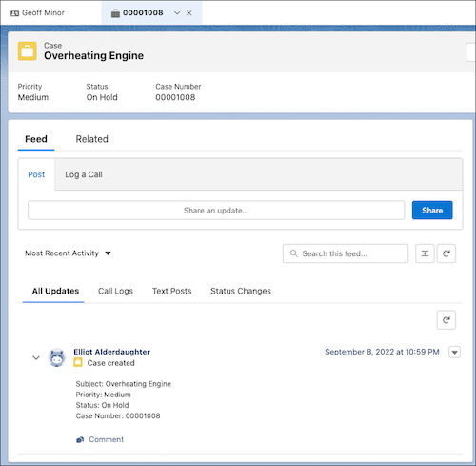Image resolution: width=476 pixels, height=466 pixels.
Task: Show only Status Changes in feed
Action: pyautogui.click(x=241, y=291)
